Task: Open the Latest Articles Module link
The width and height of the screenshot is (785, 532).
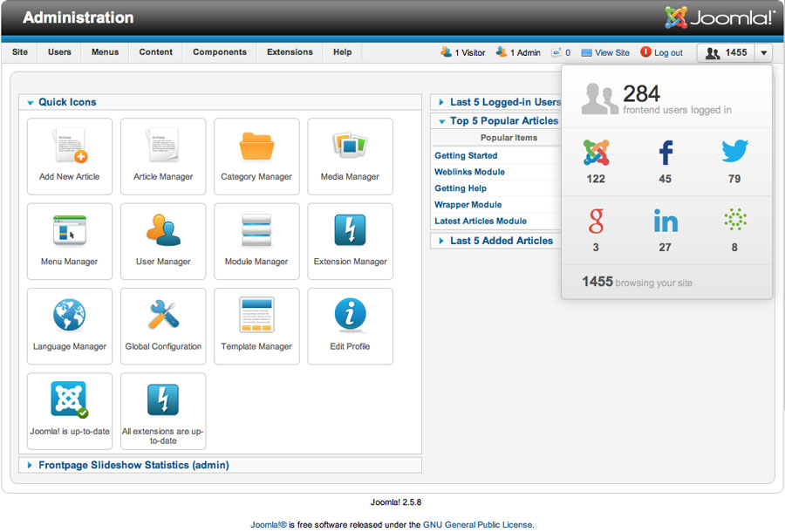Action: (481, 222)
